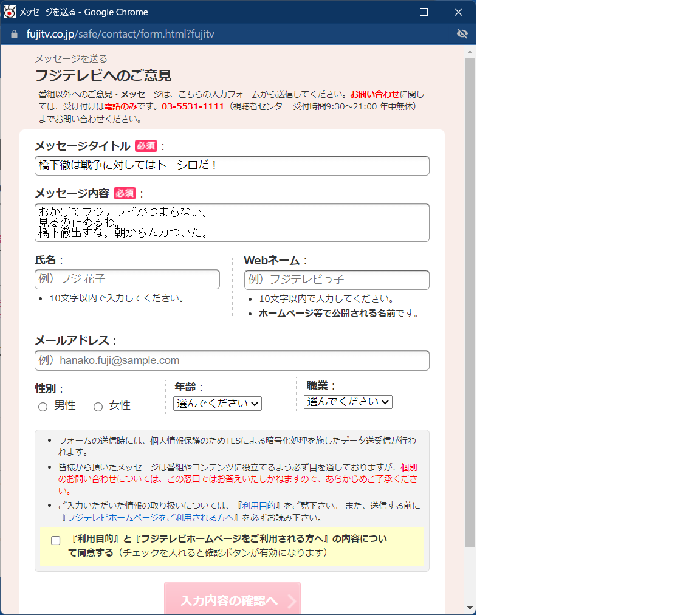Click the crossed-eye tracking icon in address bar
This screenshot has width=700, height=615.
click(x=462, y=34)
